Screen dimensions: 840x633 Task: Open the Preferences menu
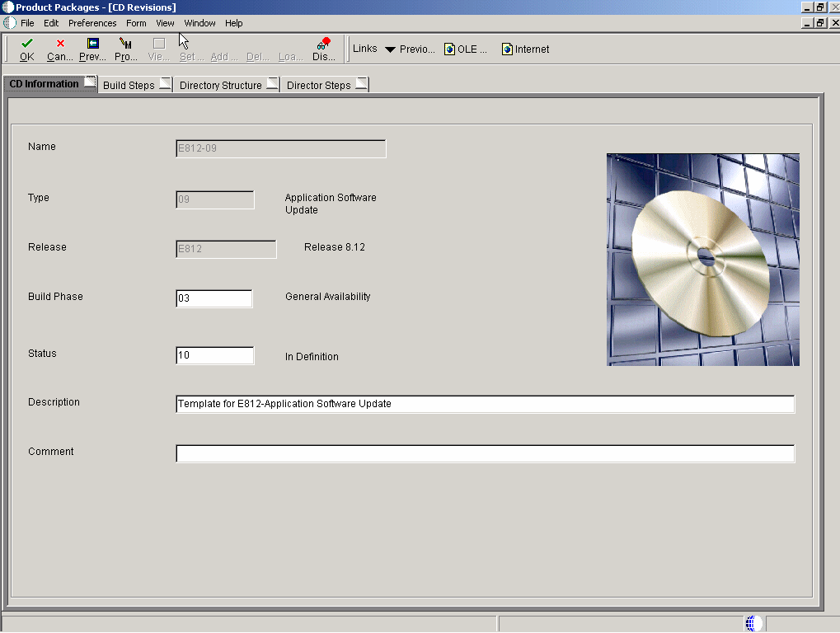(x=92, y=23)
